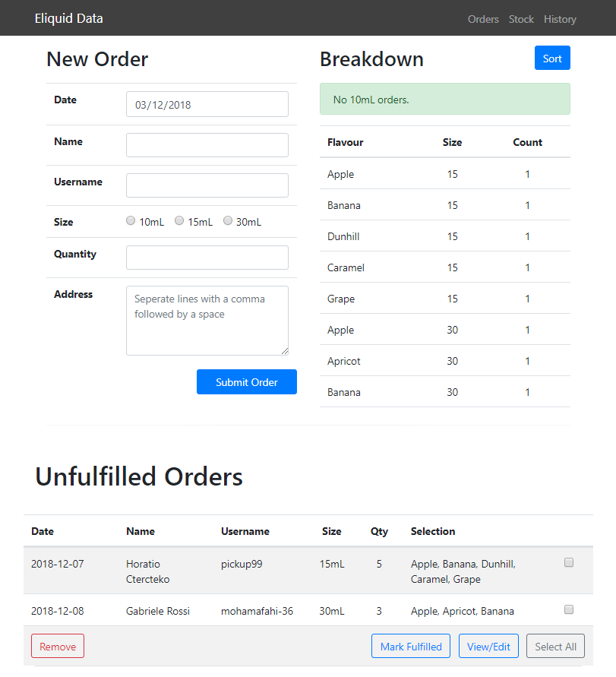Choose the 15mL size option
The width and height of the screenshot is (616, 677).
pos(179,221)
